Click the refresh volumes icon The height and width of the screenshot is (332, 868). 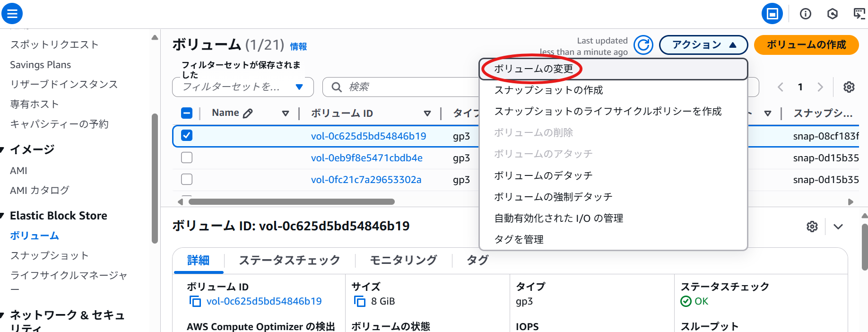coord(643,45)
